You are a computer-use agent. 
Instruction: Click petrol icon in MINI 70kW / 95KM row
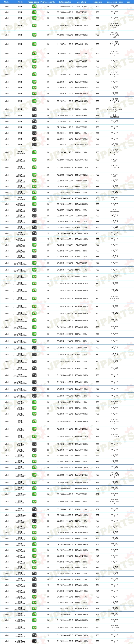click(34, 6)
